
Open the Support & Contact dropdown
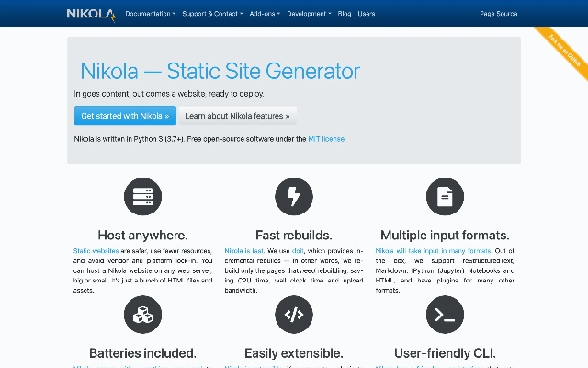coord(212,14)
